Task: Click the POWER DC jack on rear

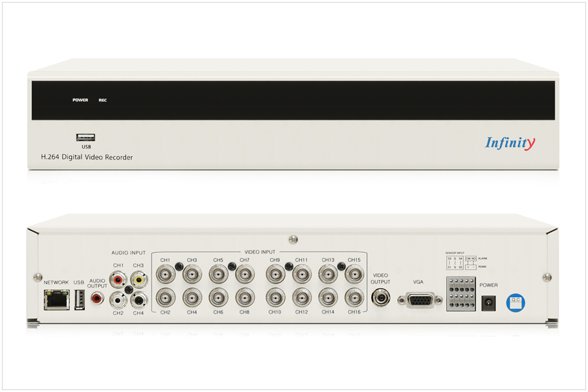Action: [x=487, y=302]
